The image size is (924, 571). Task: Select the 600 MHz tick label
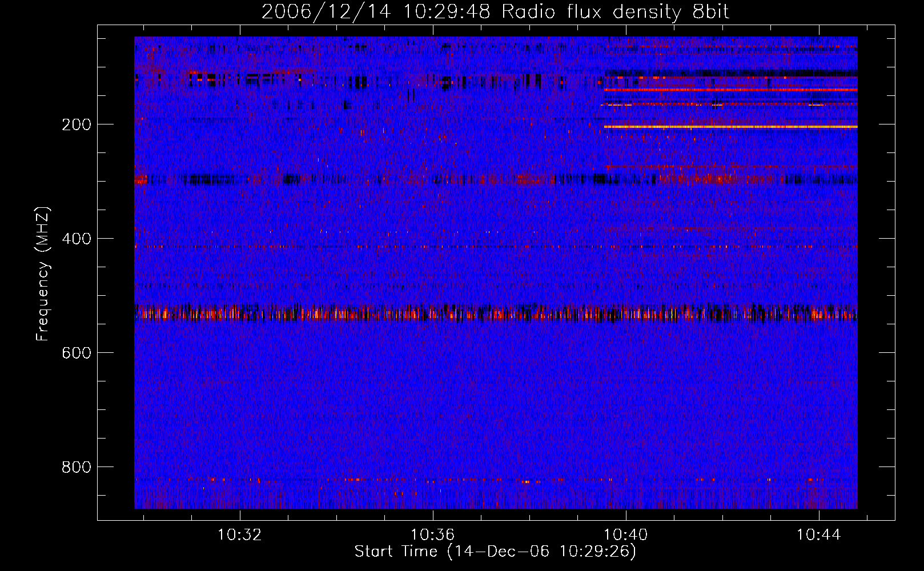click(77, 353)
